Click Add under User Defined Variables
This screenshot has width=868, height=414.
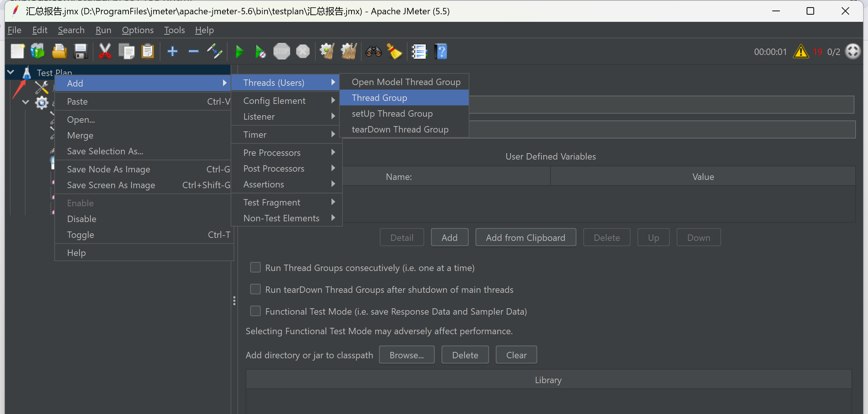[x=449, y=237]
